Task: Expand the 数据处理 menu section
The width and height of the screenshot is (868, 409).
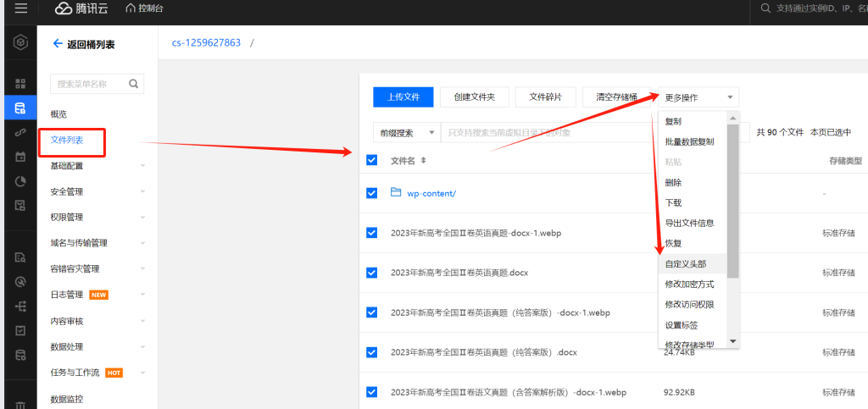Action: pyautogui.click(x=142, y=346)
